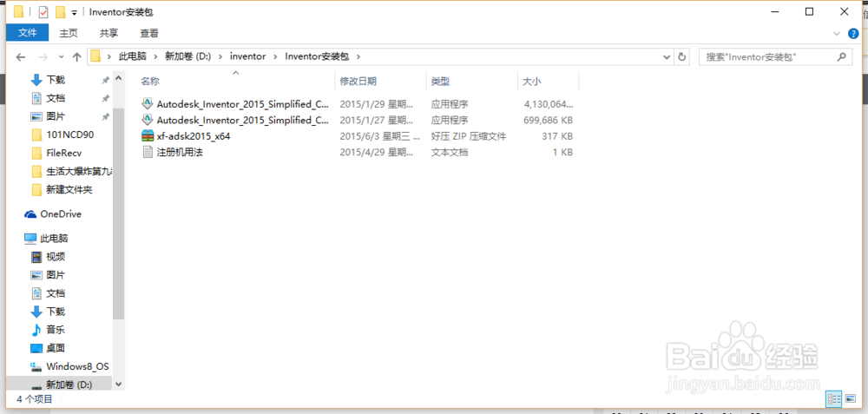Viewport: 868px width, 414px height.
Task: Click the navigation pane scrollbar down arrow
Action: click(118, 384)
